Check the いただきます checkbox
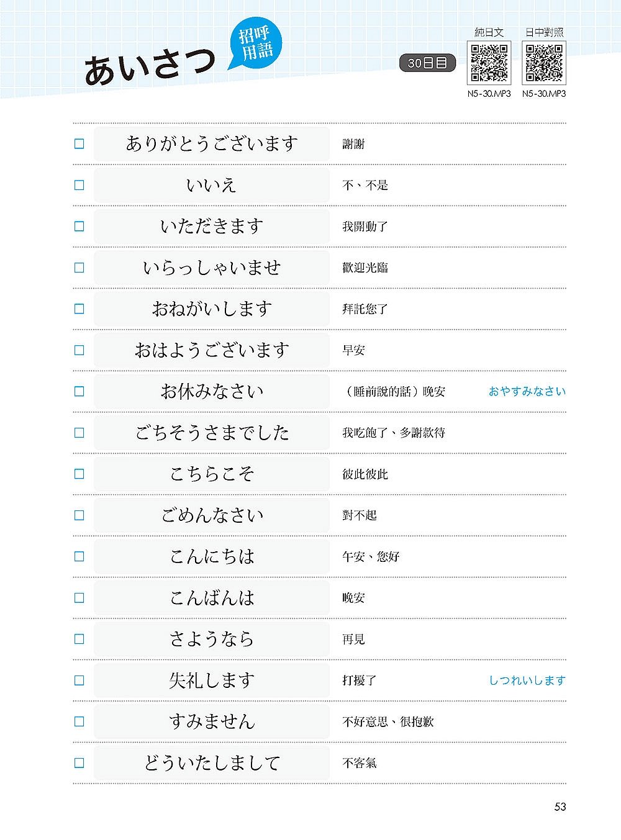The width and height of the screenshot is (621, 840). 79,227
